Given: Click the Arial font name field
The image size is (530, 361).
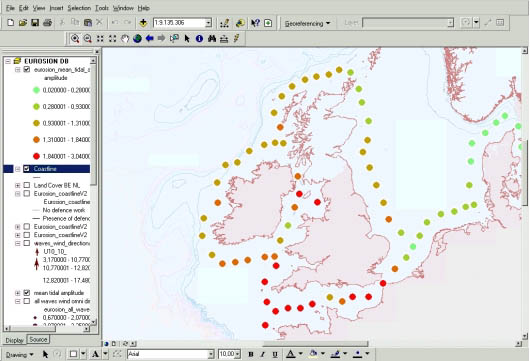Looking at the screenshot, I should [168, 354].
